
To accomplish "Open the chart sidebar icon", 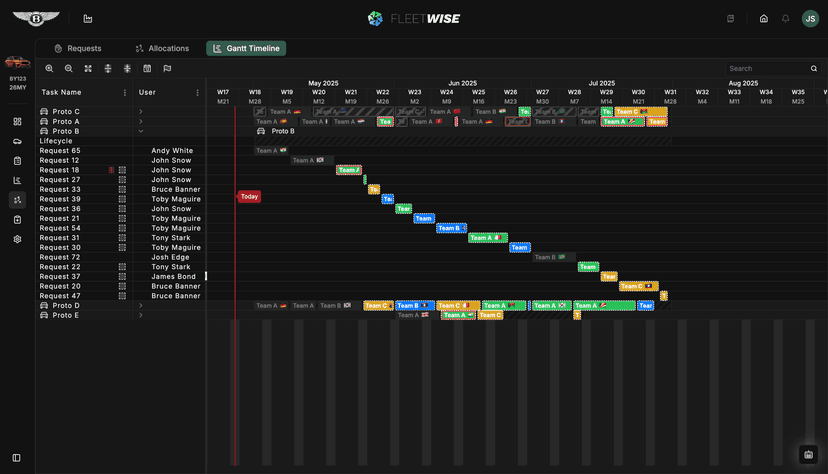I will click(17, 180).
